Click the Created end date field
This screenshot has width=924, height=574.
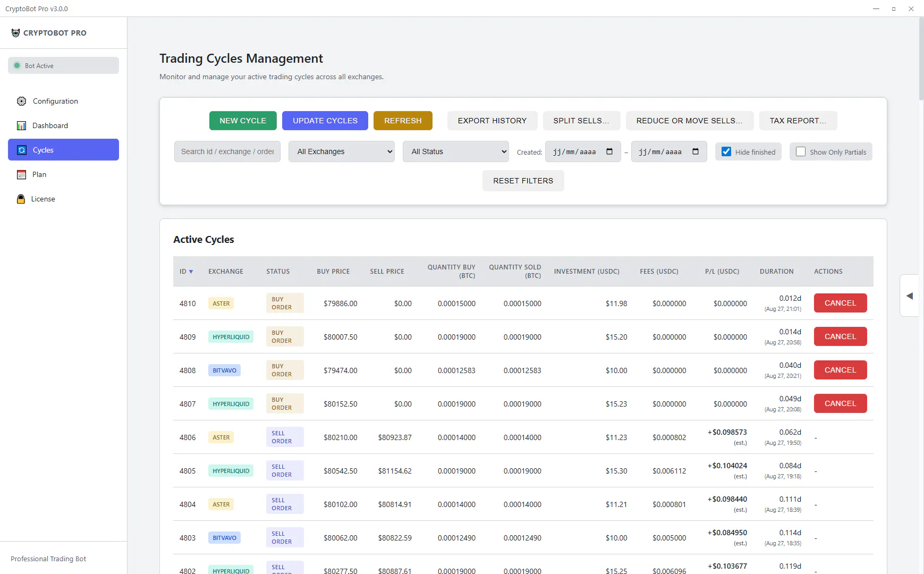coord(669,151)
